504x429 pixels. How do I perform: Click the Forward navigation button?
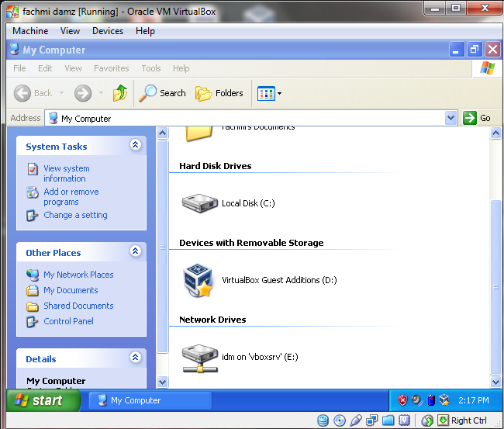pos(83,93)
